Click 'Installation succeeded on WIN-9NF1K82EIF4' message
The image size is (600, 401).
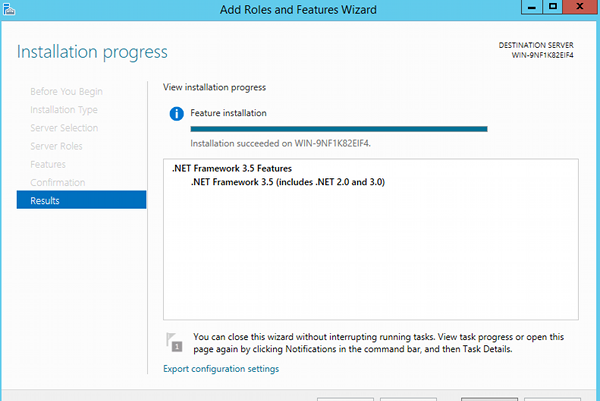pyautogui.click(x=280, y=143)
